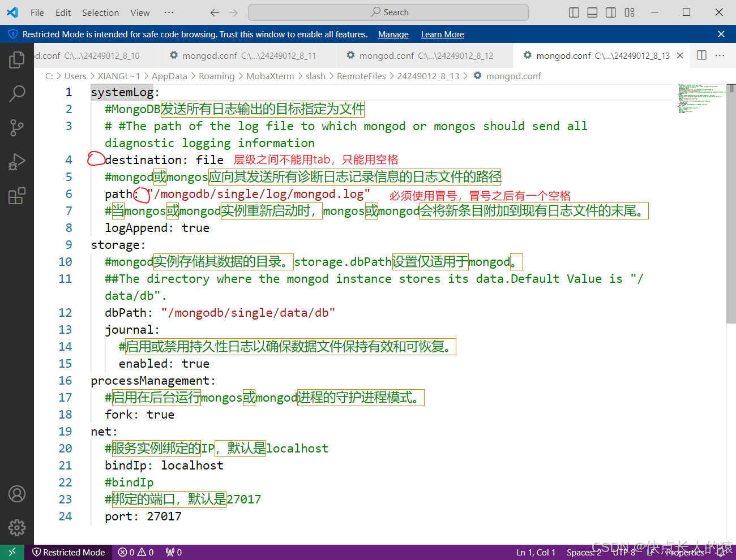Split the editor with the split icon
This screenshot has width=736, height=560.
coord(701,55)
